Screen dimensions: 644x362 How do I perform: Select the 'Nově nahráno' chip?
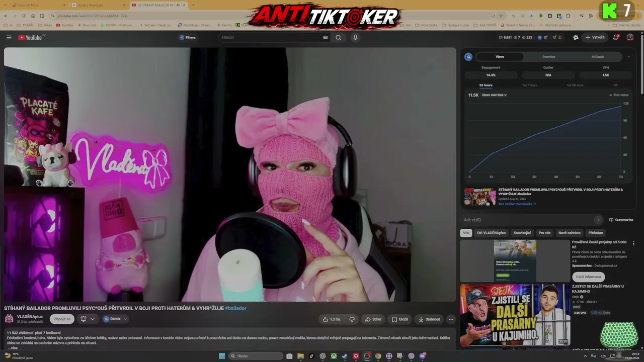pyautogui.click(x=569, y=233)
